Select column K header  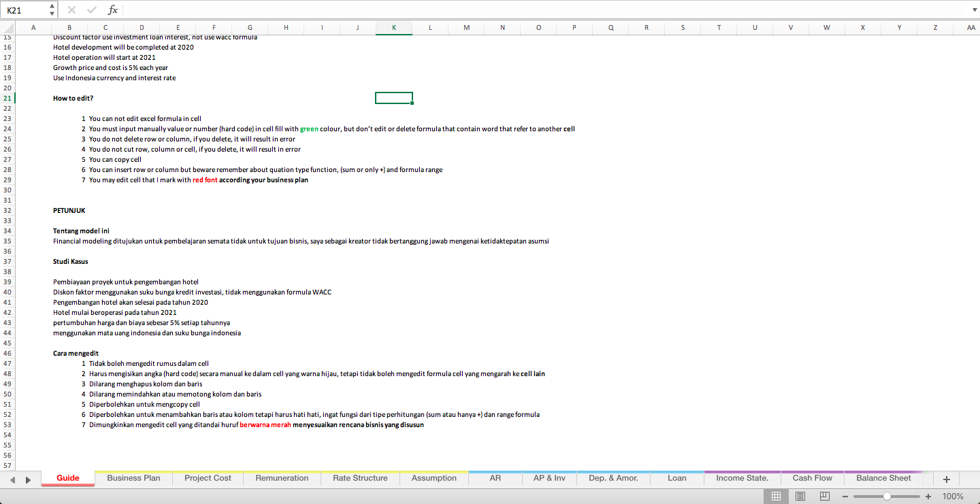pos(394,27)
